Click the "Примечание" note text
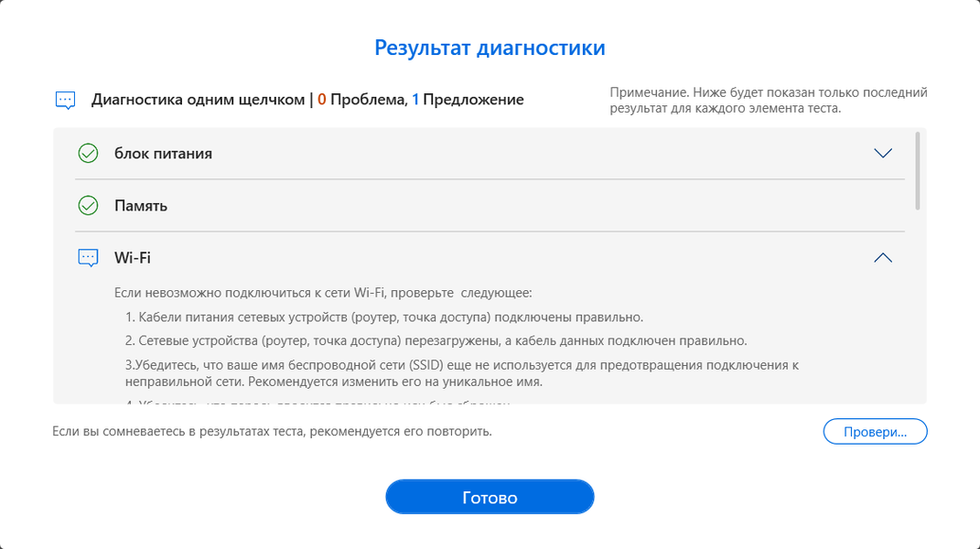The image size is (980, 549). point(769,101)
